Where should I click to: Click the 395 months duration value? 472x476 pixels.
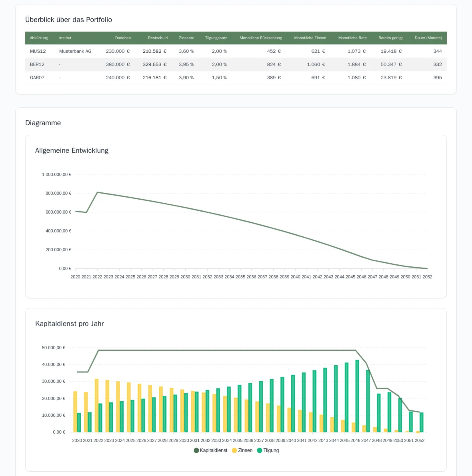[438, 78]
